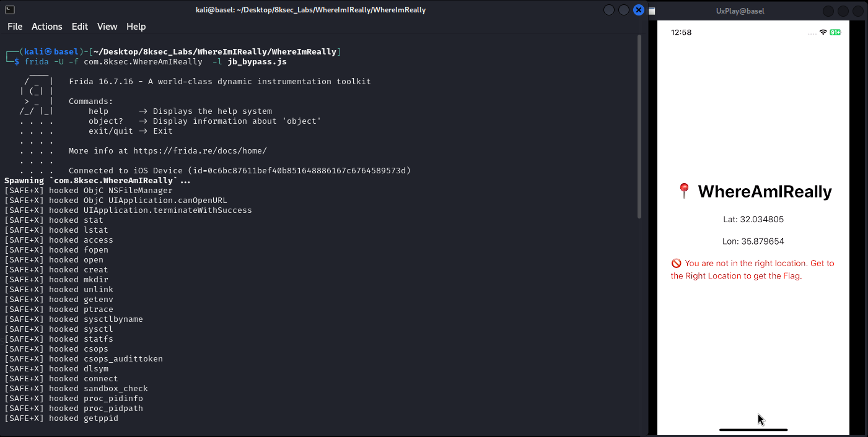The width and height of the screenshot is (868, 437).
Task: Click the 'UIApplication.terminateWithSuccess' line
Action: pyautogui.click(x=128, y=210)
